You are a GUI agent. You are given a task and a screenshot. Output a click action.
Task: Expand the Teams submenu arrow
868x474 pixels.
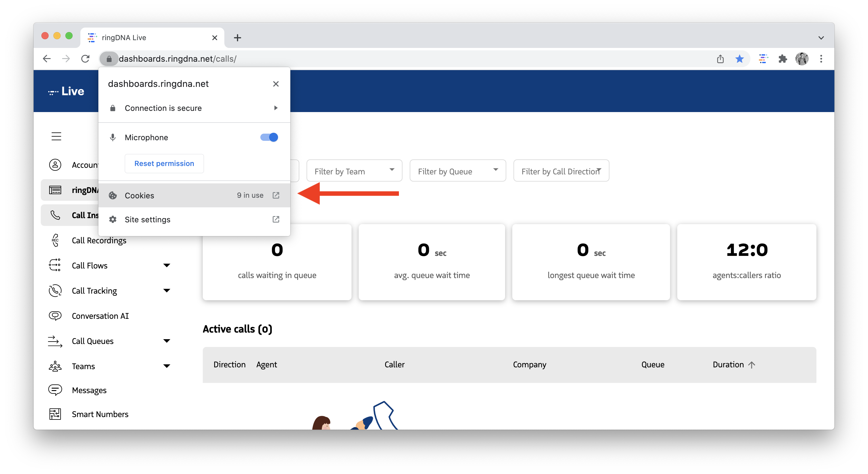point(167,366)
